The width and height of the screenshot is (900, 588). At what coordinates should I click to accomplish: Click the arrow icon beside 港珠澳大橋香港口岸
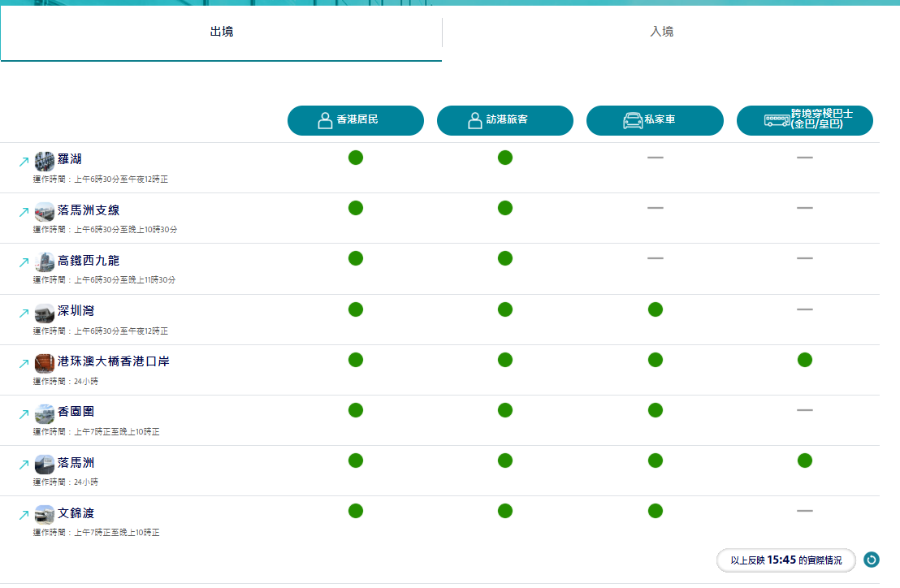[24, 364]
